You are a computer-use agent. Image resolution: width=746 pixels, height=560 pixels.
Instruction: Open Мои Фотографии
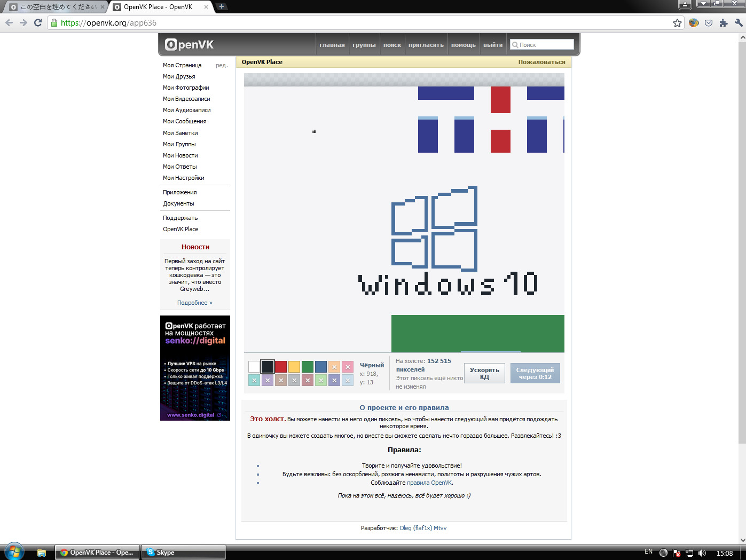click(x=186, y=88)
